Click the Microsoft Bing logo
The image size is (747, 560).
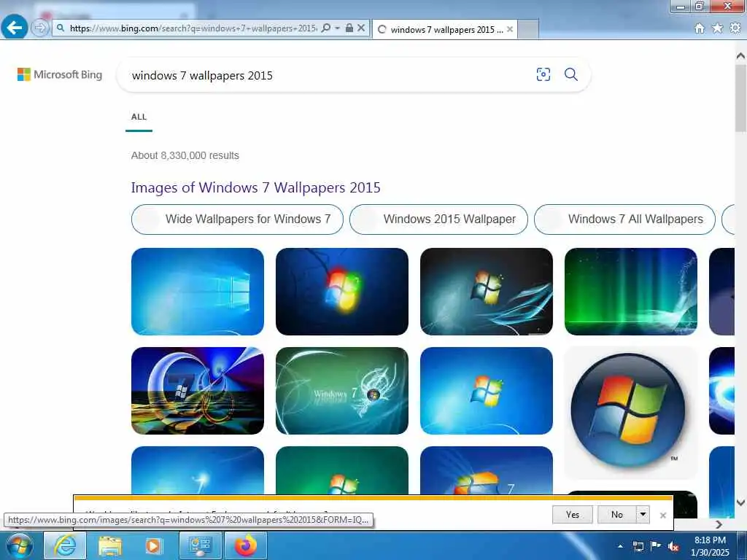pyautogui.click(x=60, y=75)
